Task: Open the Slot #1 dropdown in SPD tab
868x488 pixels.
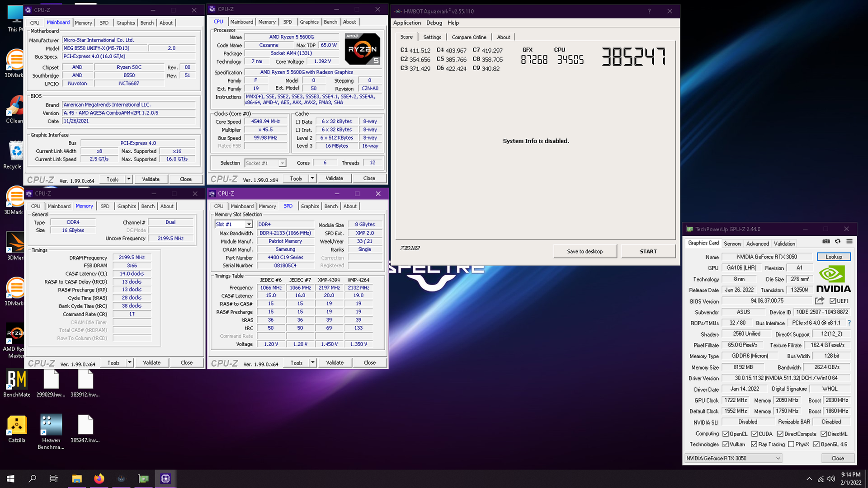Action: 233,224
